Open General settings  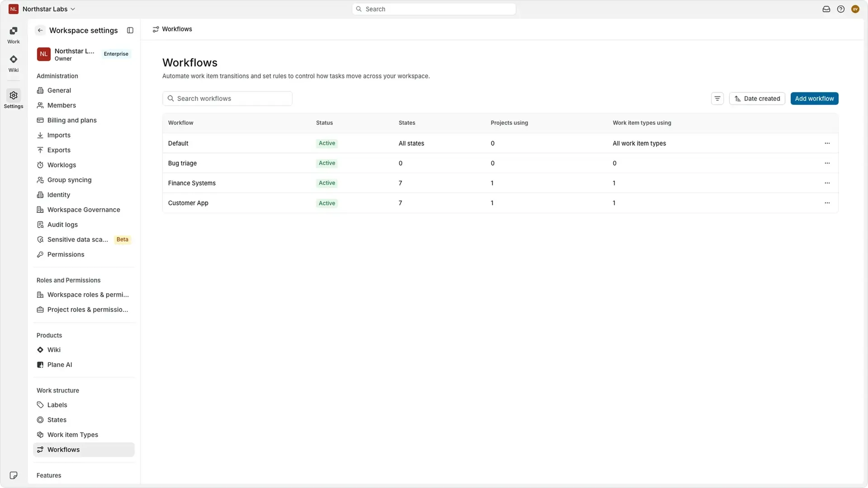coord(84,90)
